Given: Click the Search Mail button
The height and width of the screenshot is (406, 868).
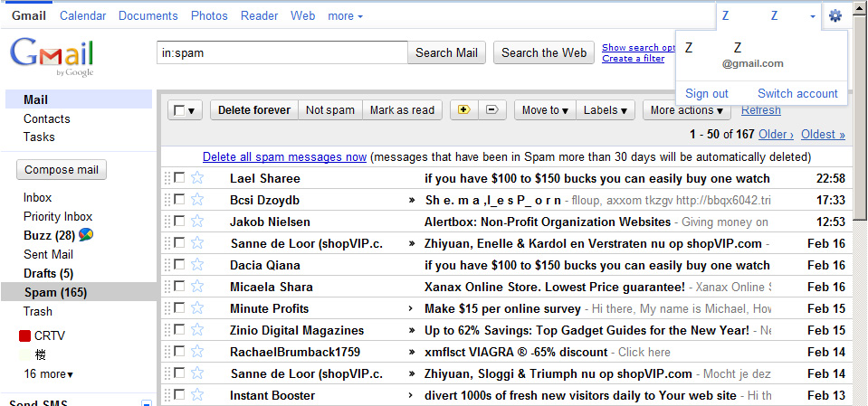Looking at the screenshot, I should pos(447,52).
